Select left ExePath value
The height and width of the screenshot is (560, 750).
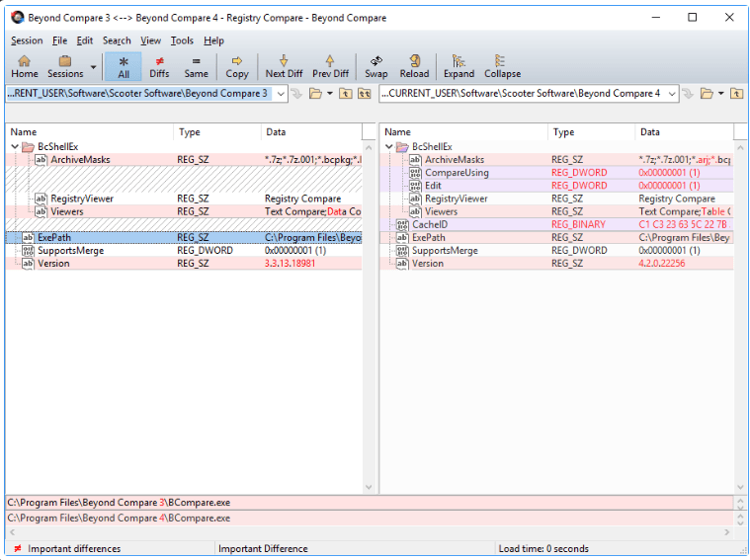[184, 237]
